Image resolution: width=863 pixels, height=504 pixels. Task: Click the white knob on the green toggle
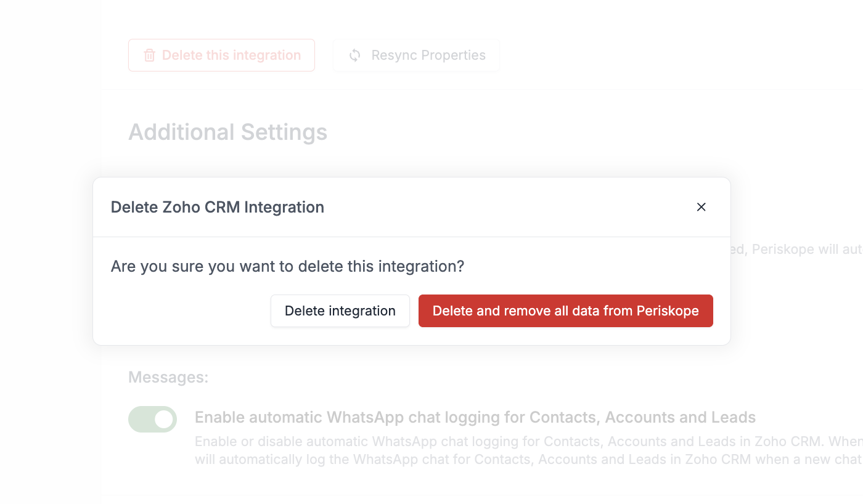pos(163,419)
